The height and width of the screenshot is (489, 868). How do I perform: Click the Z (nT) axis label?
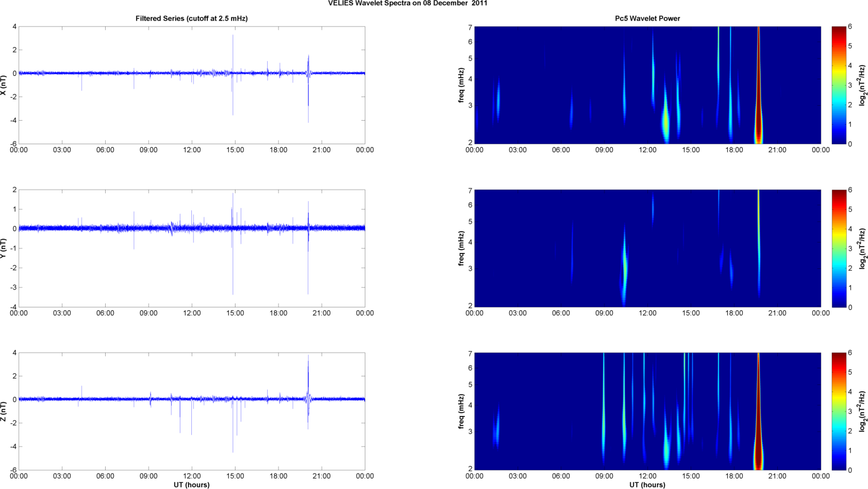click(x=3, y=411)
